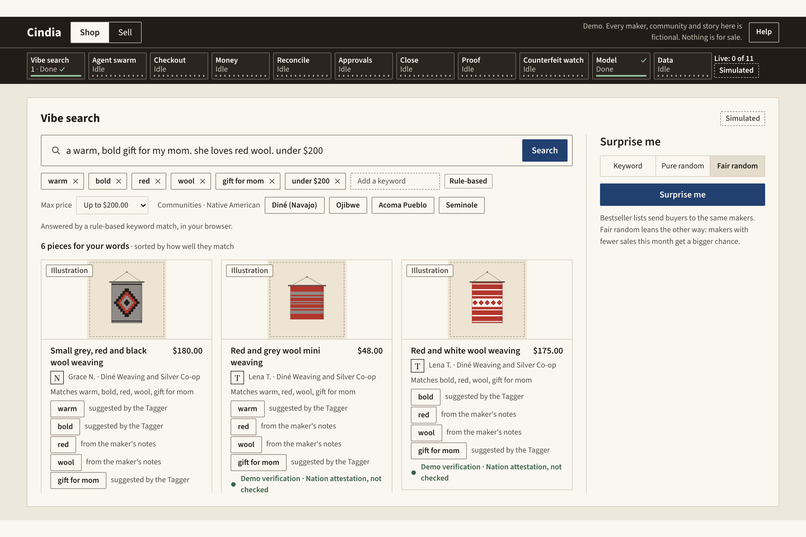Click the search magnifier icon
The image size is (806, 537).
(x=56, y=151)
